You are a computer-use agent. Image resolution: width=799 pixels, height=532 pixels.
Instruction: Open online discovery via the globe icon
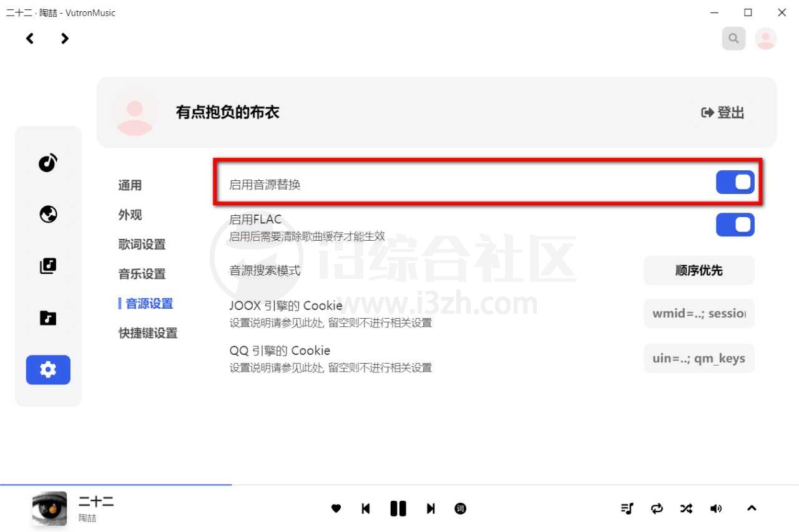point(48,214)
